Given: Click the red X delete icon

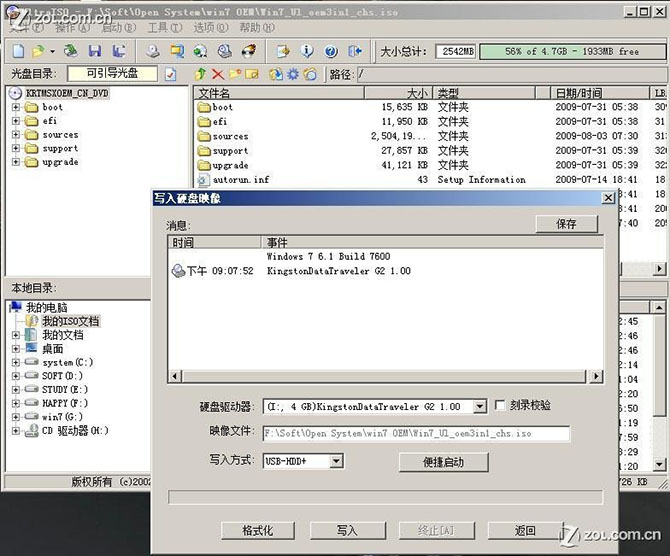Looking at the screenshot, I should (218, 74).
